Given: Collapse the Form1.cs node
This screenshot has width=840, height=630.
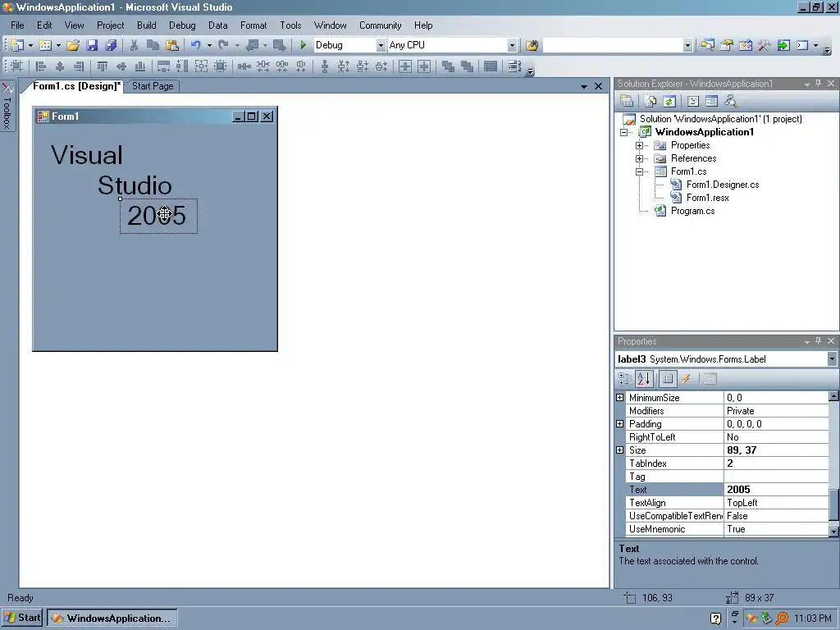Looking at the screenshot, I should tap(639, 172).
